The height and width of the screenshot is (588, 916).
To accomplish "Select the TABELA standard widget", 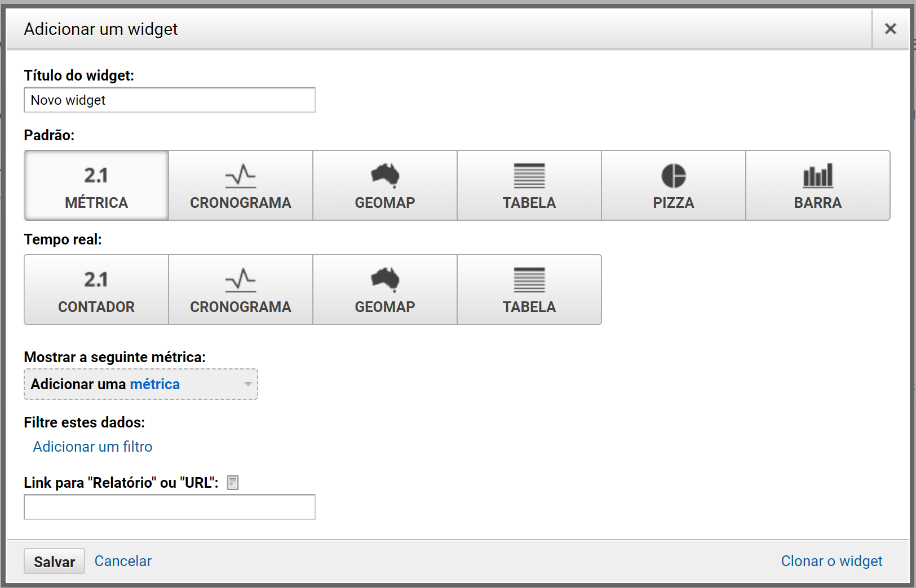I will tap(529, 185).
